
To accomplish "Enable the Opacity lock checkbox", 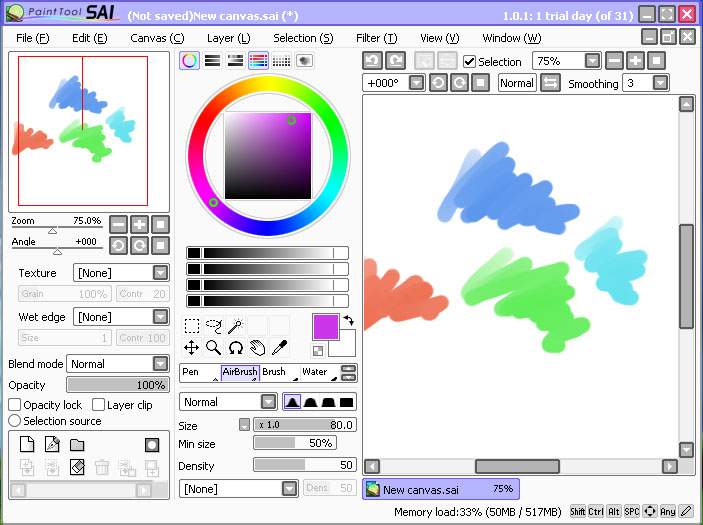I will [14, 405].
